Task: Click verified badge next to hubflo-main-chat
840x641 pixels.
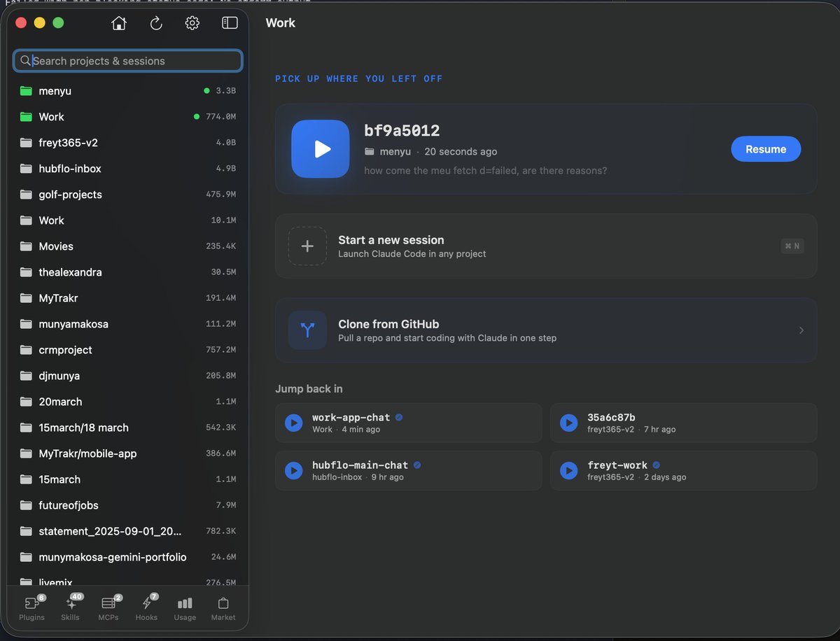Action: pos(417,465)
